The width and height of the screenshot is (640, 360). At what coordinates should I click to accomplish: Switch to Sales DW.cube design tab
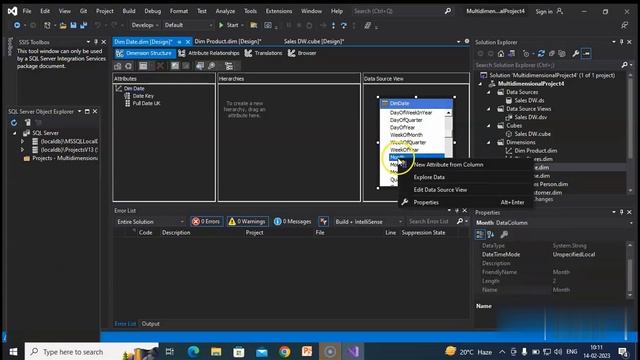314,41
